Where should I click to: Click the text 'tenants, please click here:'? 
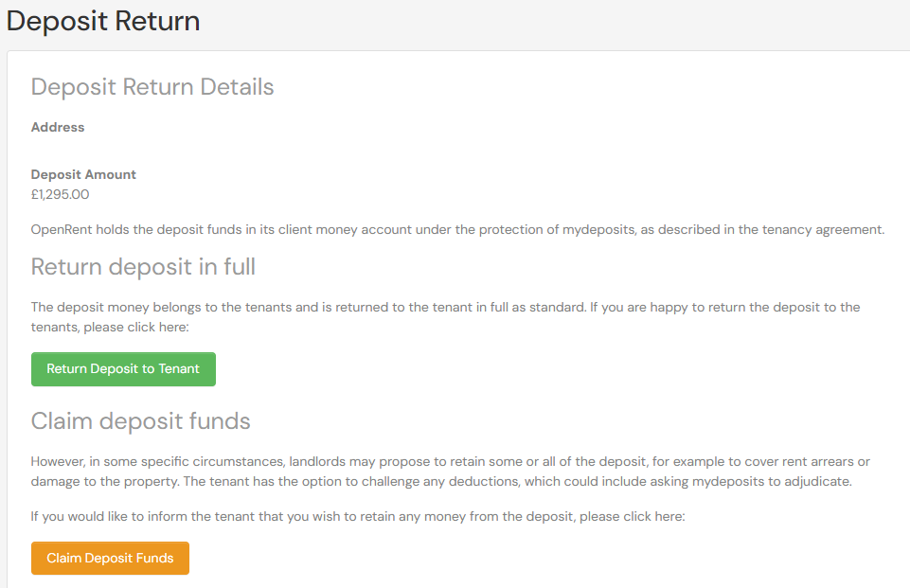[110, 328]
